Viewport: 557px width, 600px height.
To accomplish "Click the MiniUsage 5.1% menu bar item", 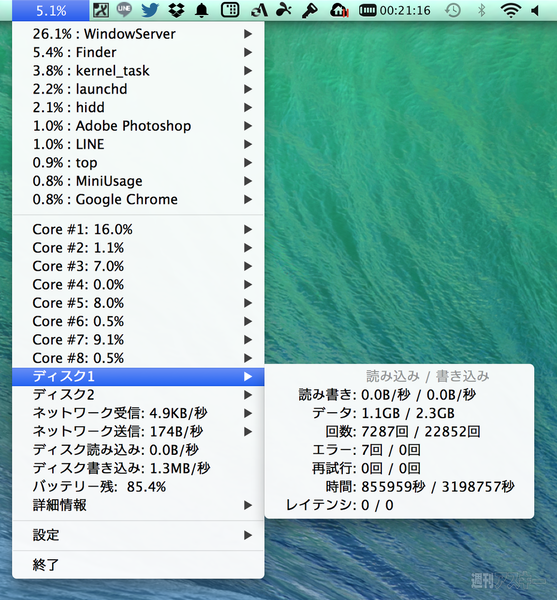I will pyautogui.click(x=50, y=10).
